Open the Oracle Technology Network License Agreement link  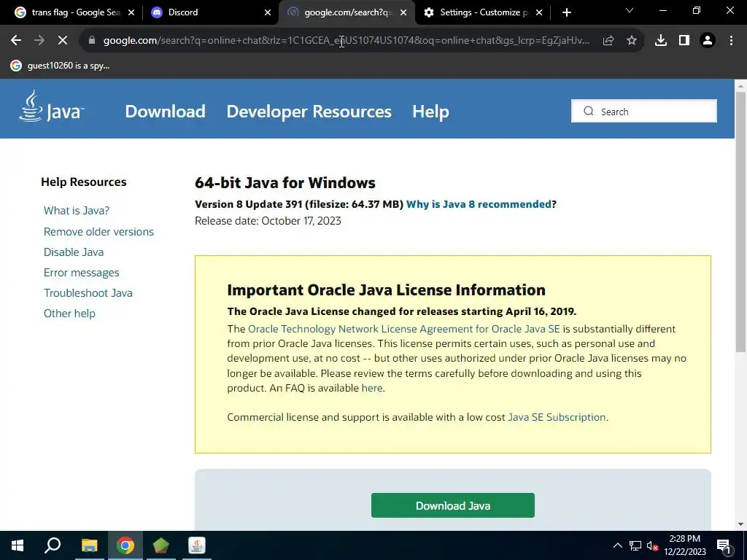pos(404,329)
